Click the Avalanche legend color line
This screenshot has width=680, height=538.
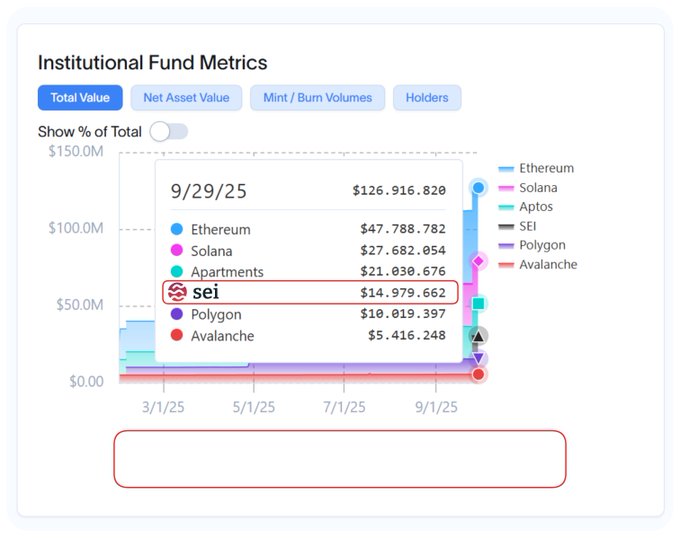[x=506, y=265]
